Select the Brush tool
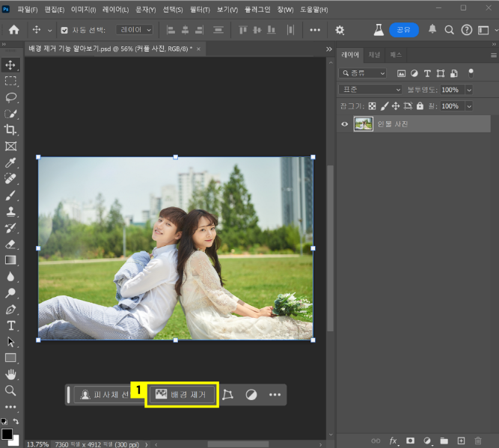The height and width of the screenshot is (448, 499). (10, 195)
